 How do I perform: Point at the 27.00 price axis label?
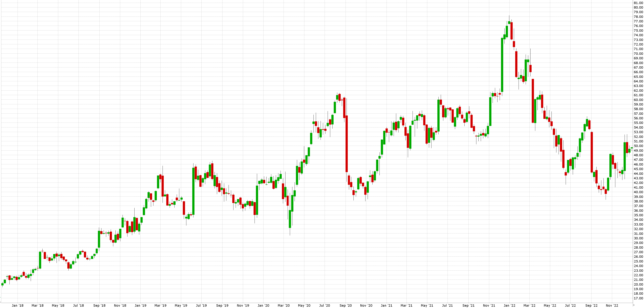click(638, 252)
